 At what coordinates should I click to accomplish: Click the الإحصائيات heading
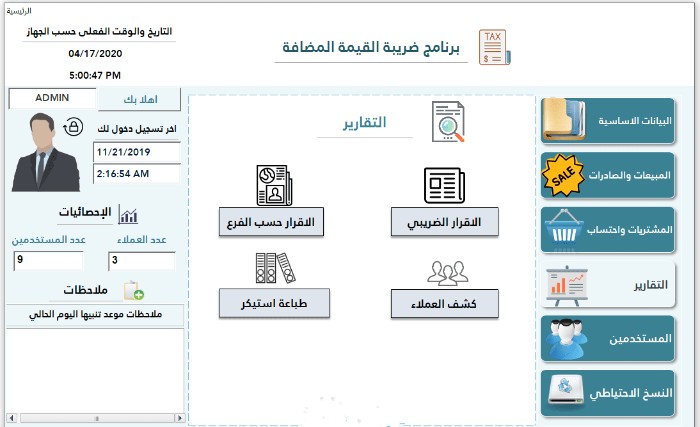[x=85, y=212]
